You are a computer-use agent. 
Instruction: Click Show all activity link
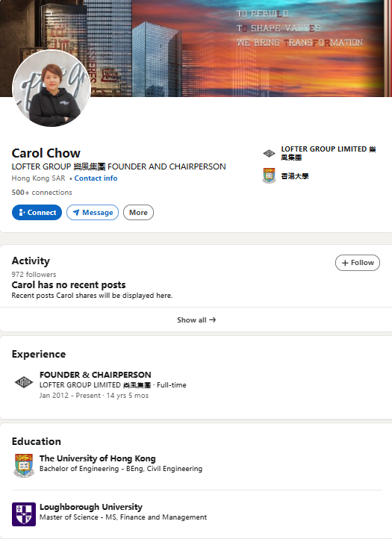click(196, 320)
